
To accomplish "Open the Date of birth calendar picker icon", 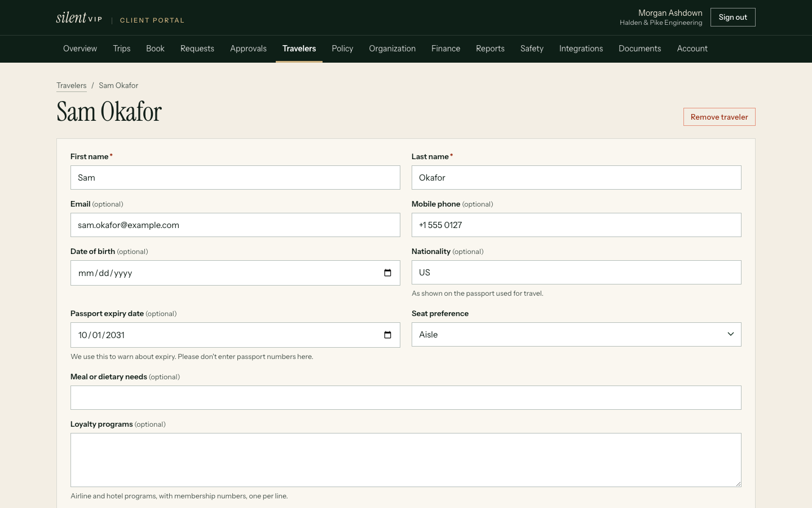I will click(x=387, y=273).
